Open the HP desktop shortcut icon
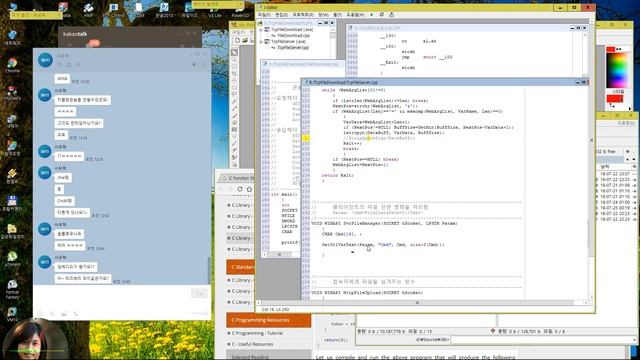Viewport: 640px width, 360px height. click(88, 10)
